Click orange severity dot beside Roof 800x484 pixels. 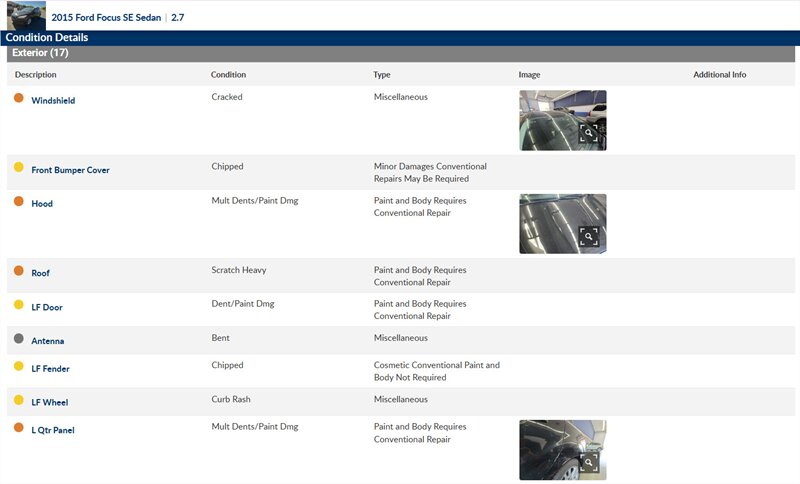(18, 271)
